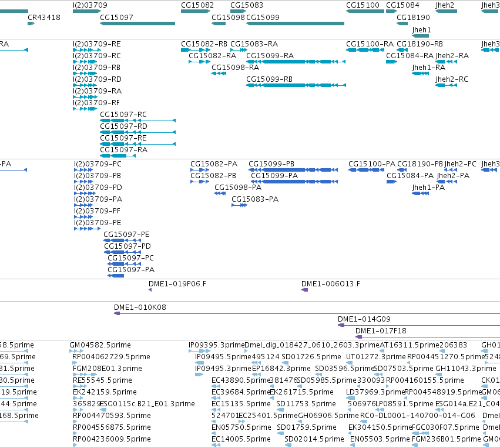This screenshot has width=500, height=448.
Task: Select protein CG15097-PE
Action: [122, 240]
